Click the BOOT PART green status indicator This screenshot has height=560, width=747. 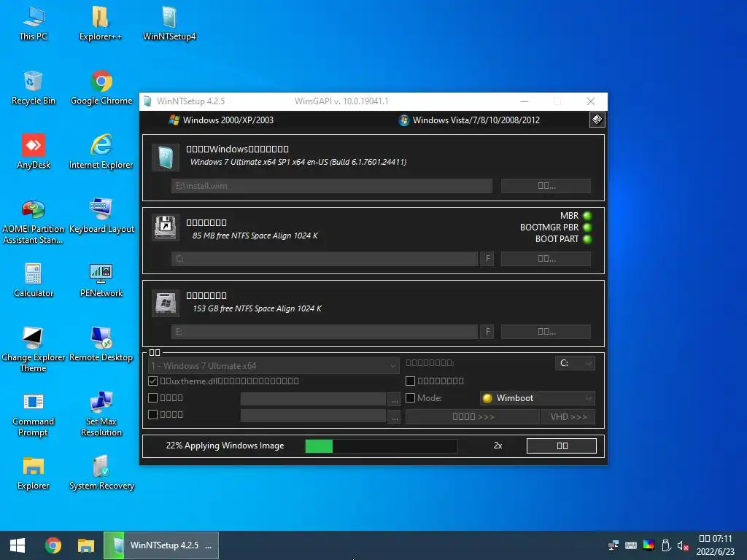tap(587, 239)
